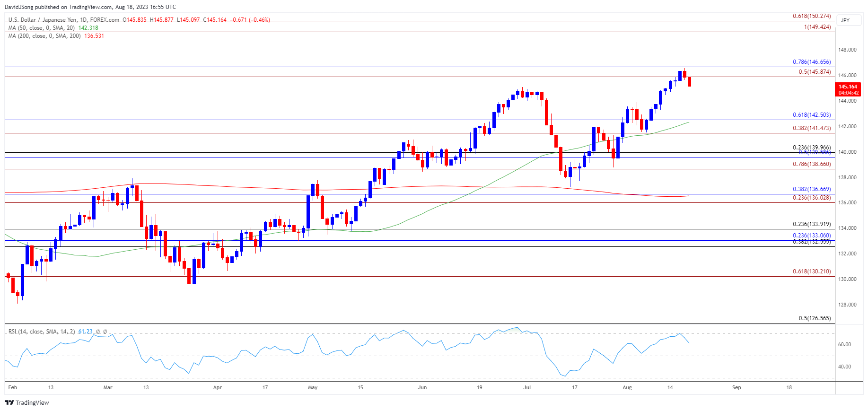Viewport: 868px width, 411px height.
Task: Click the 0.786(146.656) Fibonacci label
Action: pyautogui.click(x=812, y=62)
